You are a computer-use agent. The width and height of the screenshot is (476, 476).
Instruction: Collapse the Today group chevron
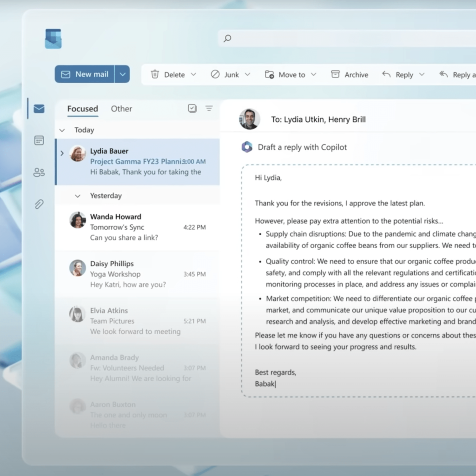point(62,130)
